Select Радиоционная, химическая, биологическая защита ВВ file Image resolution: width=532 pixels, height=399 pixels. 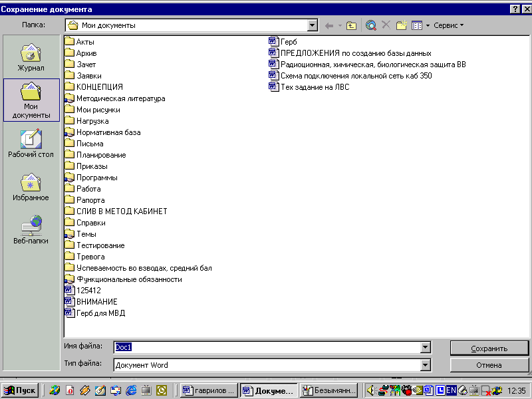[x=368, y=65]
